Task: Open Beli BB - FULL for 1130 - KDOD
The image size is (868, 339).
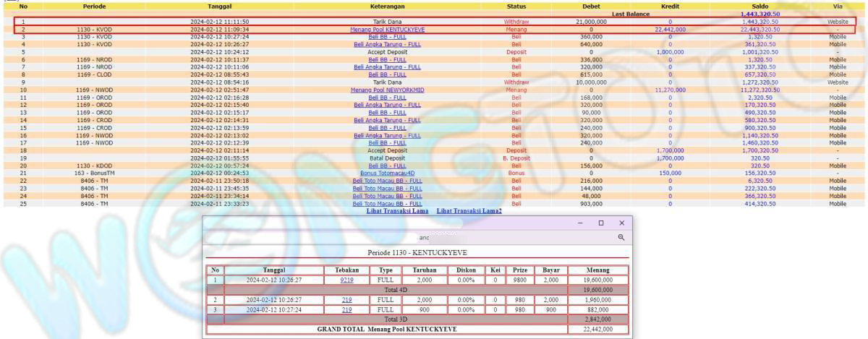Action: click(387, 166)
